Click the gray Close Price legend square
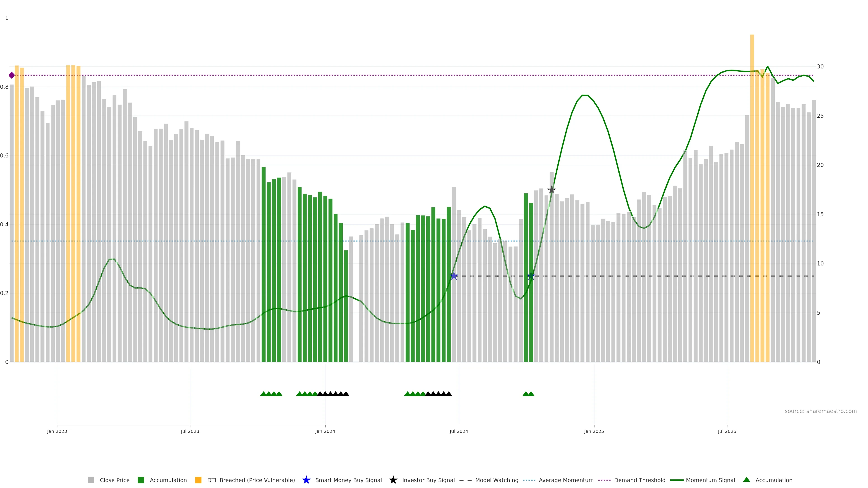Screen dimensions: 868x488 91,480
